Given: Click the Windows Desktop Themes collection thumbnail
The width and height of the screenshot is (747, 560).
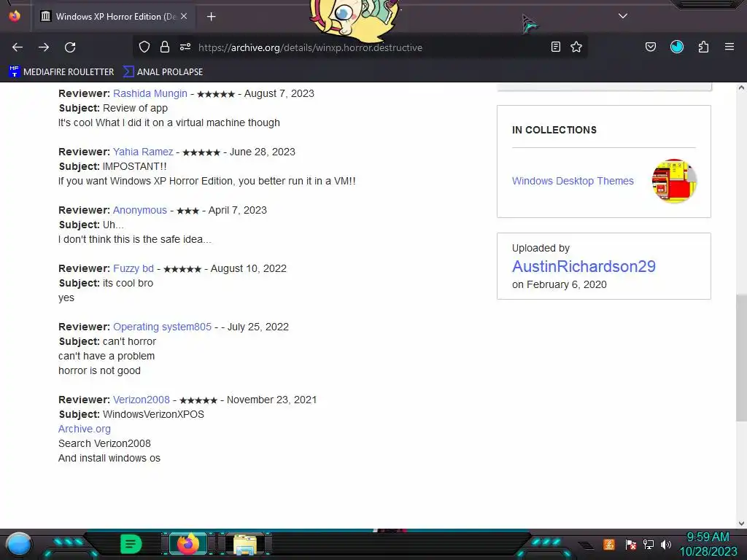Looking at the screenshot, I should click(x=674, y=181).
